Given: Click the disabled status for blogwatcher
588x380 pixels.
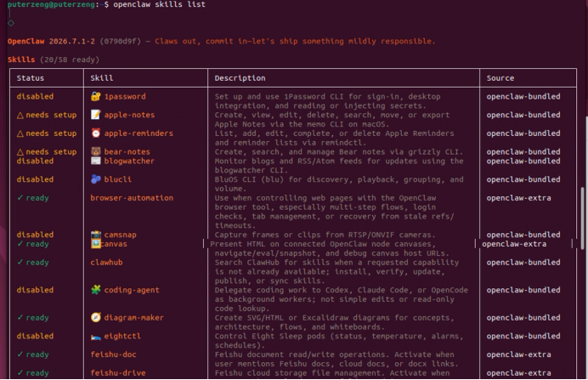Looking at the screenshot, I should pos(35,161).
